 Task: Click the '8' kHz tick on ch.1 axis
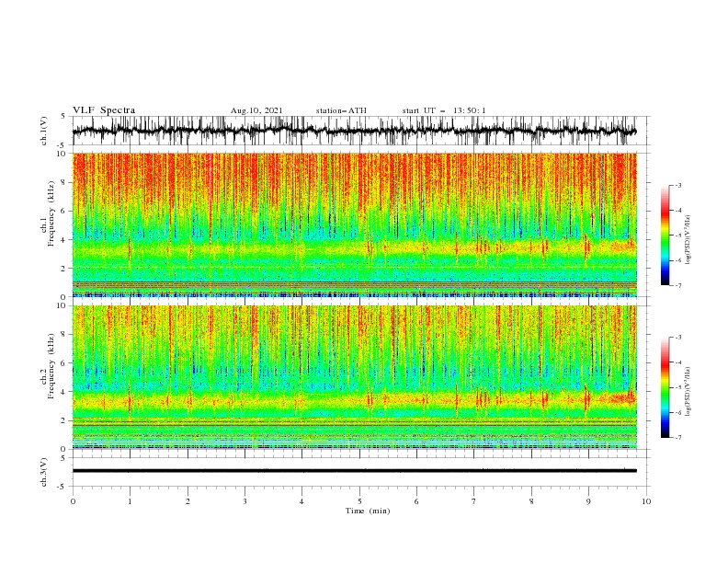coord(64,182)
